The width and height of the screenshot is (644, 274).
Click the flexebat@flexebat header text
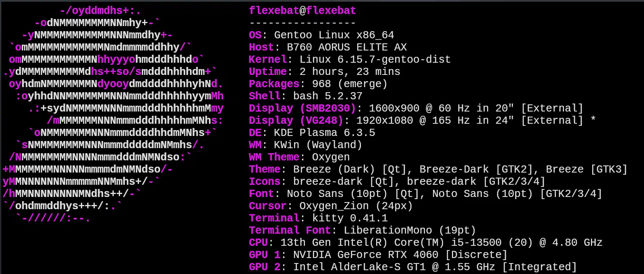(302, 11)
